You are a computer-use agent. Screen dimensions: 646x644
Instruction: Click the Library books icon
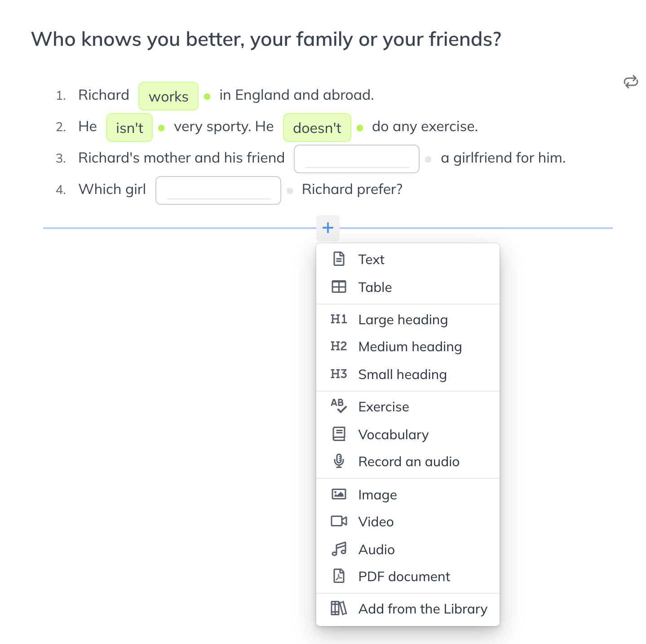[x=339, y=609]
